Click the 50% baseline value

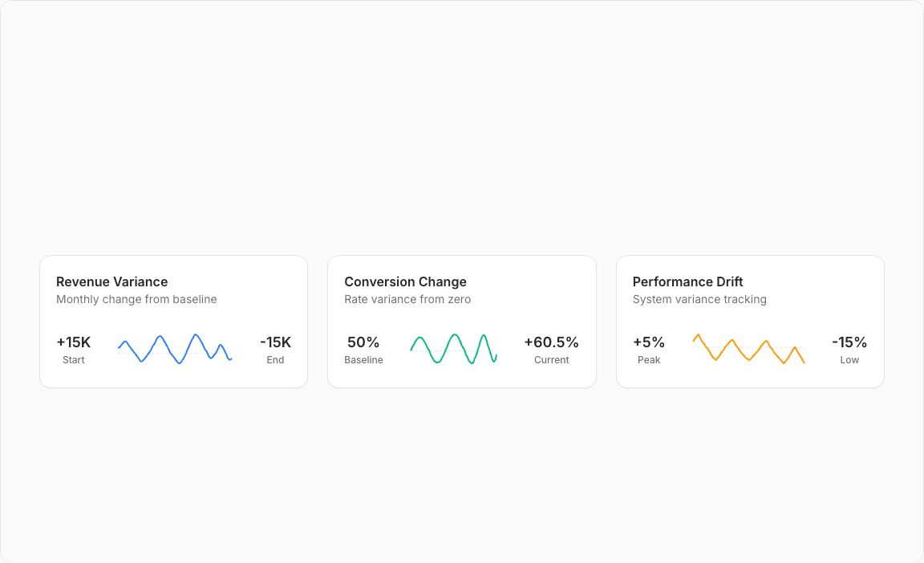[363, 342]
